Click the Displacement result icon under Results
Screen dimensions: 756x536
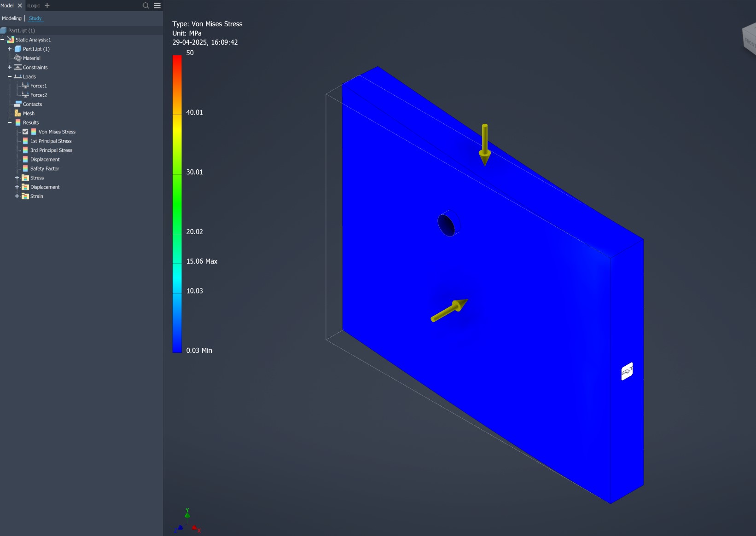pos(25,159)
